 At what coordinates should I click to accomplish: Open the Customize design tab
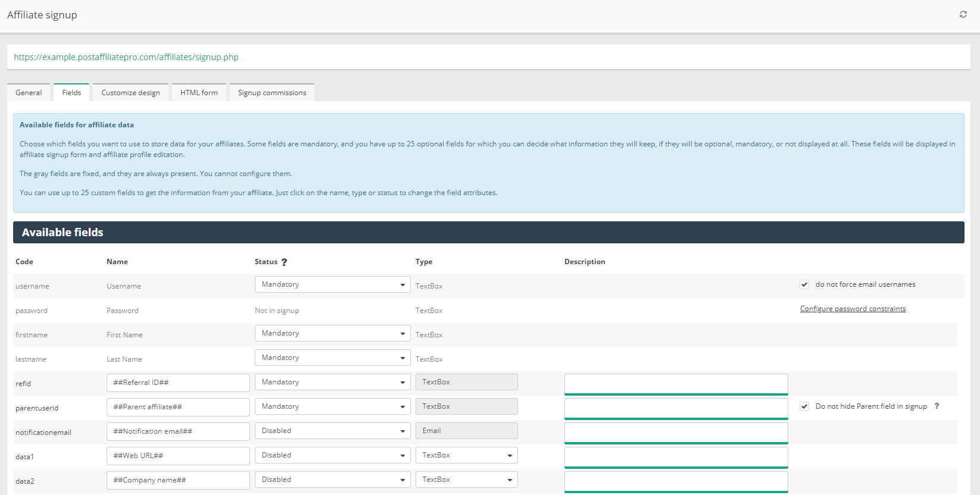[x=130, y=92]
